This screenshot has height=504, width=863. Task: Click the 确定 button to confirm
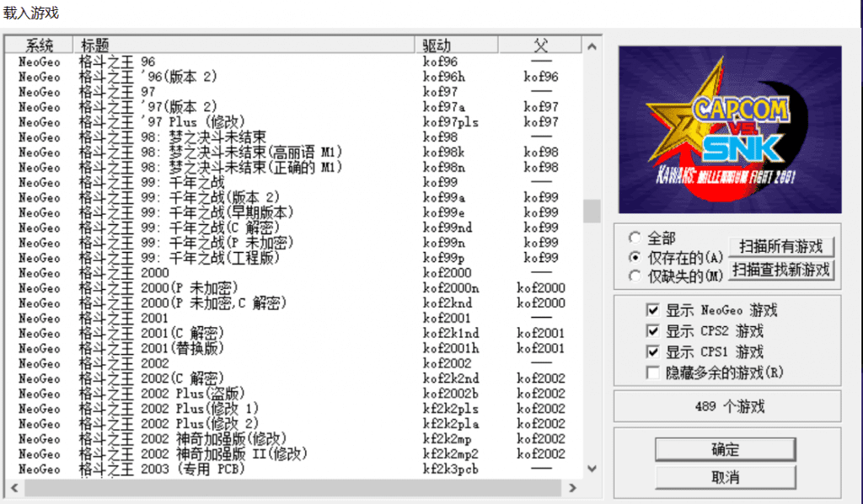725,448
